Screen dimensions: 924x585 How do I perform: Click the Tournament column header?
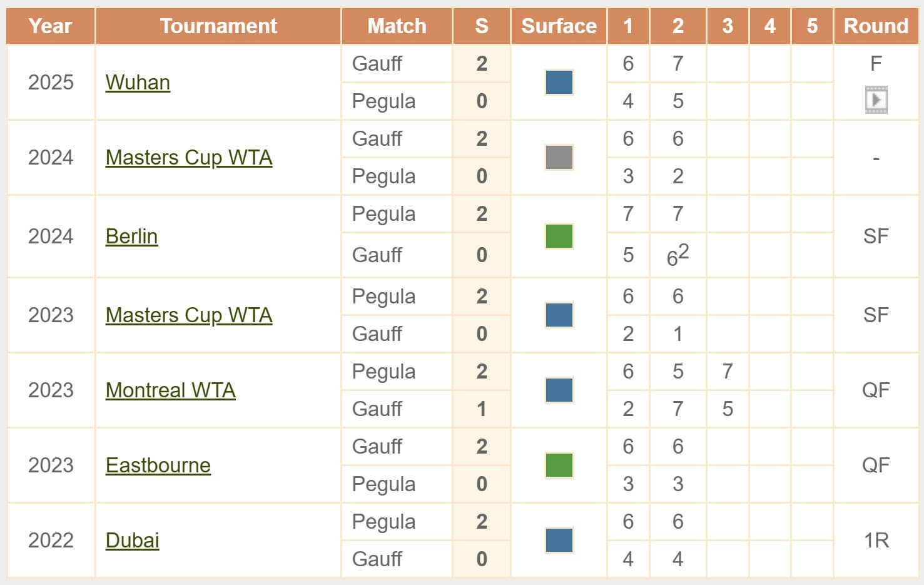(218, 26)
